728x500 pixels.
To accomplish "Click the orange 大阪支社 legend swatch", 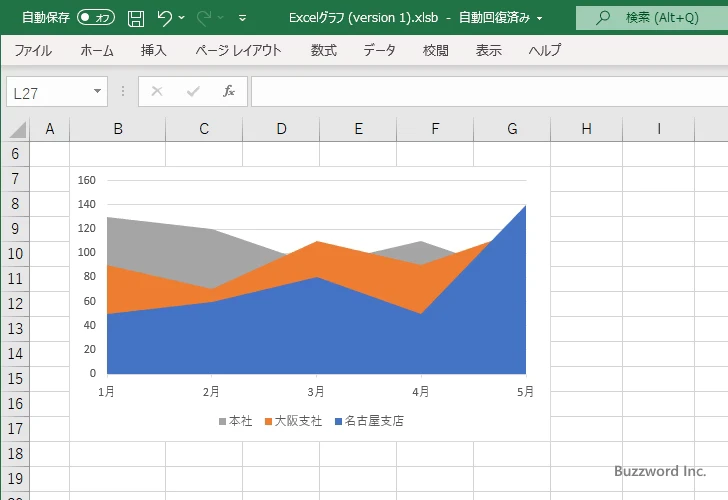I will coord(268,422).
